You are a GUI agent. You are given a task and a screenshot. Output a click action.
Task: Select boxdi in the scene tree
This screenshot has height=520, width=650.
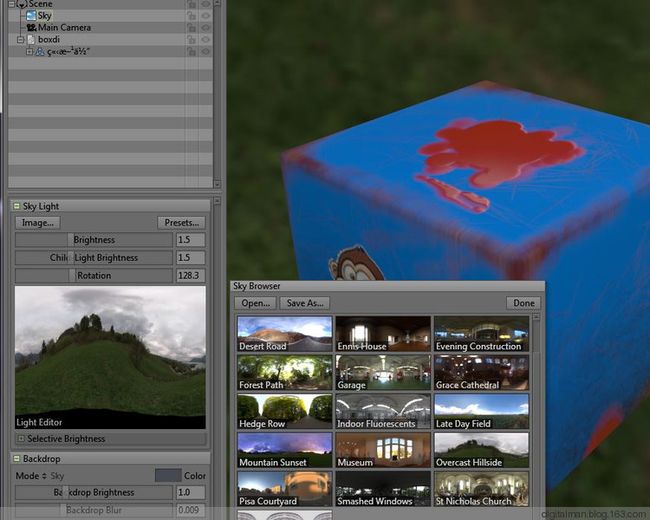coord(49,40)
